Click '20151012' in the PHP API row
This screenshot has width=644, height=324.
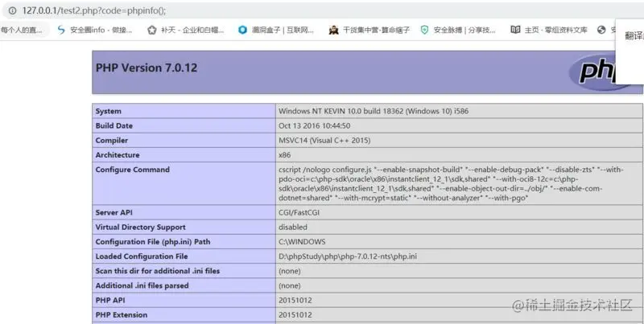click(x=295, y=301)
